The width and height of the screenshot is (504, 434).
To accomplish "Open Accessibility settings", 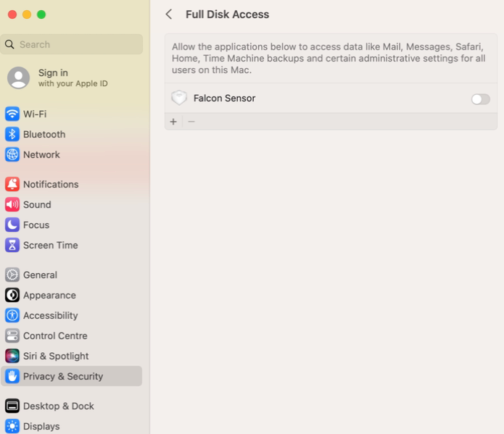I will [x=71, y=315].
